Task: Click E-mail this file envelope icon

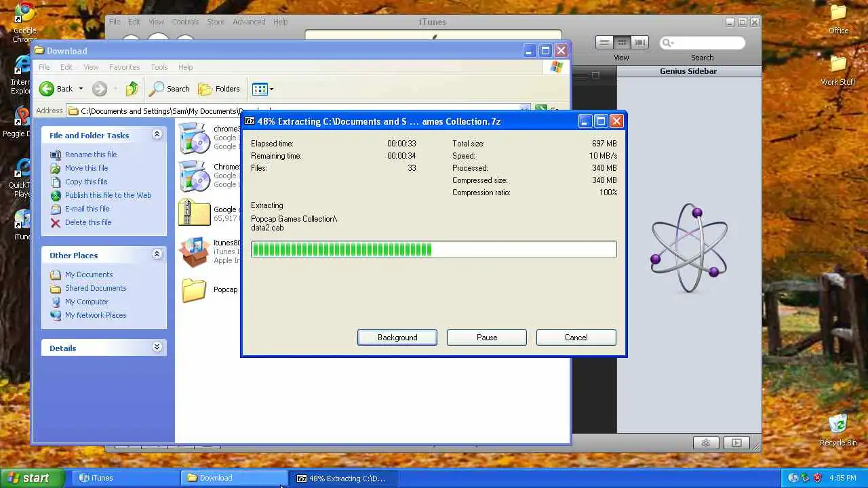Action: pyautogui.click(x=56, y=209)
